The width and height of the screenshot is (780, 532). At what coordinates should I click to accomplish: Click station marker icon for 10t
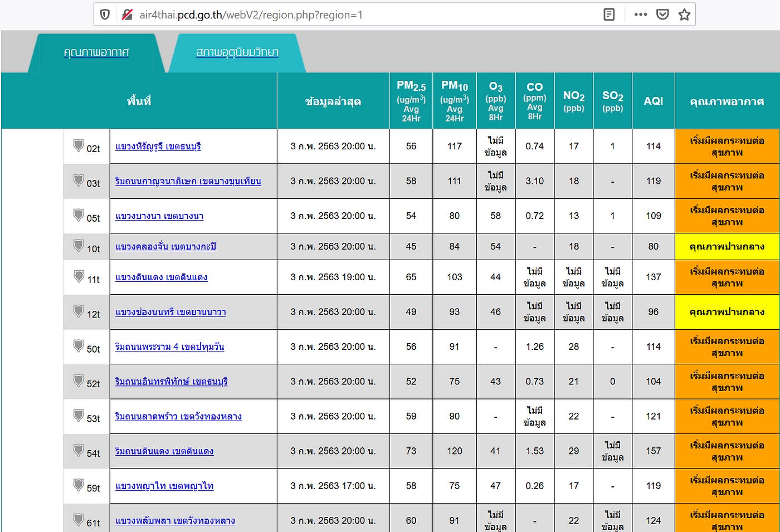click(79, 246)
